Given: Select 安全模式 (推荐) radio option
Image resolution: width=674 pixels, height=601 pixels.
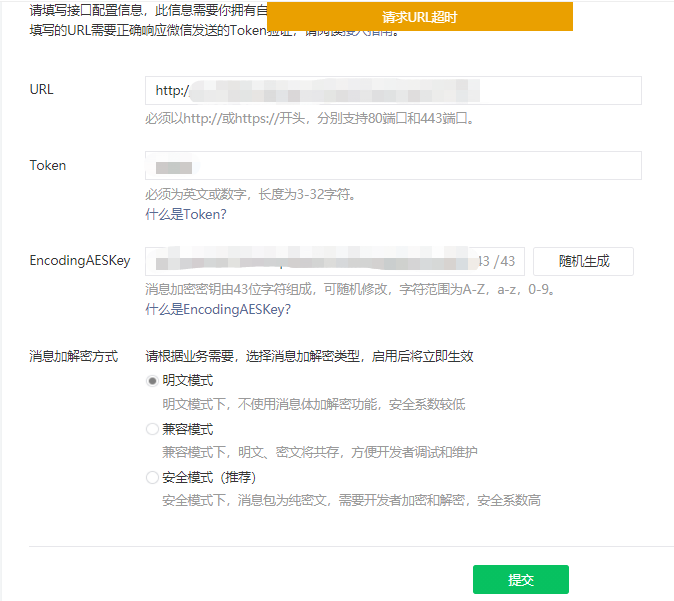Looking at the screenshot, I should click(152, 477).
